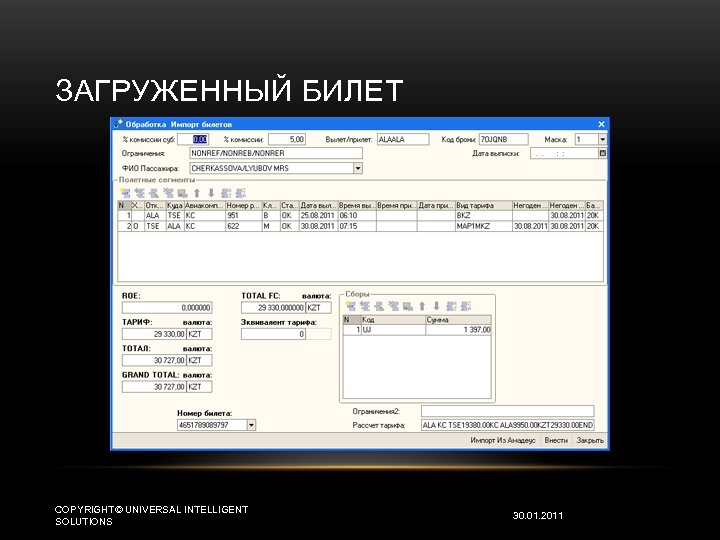The width and height of the screenshot is (720, 540).
Task: Click the Сумма column header in Сборы
Action: tap(458, 320)
